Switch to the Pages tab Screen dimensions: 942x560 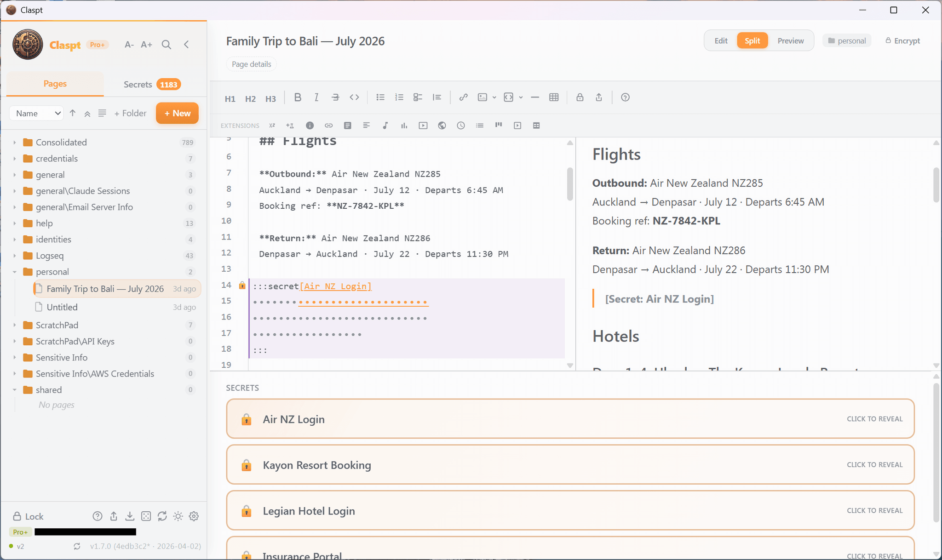[x=55, y=84]
